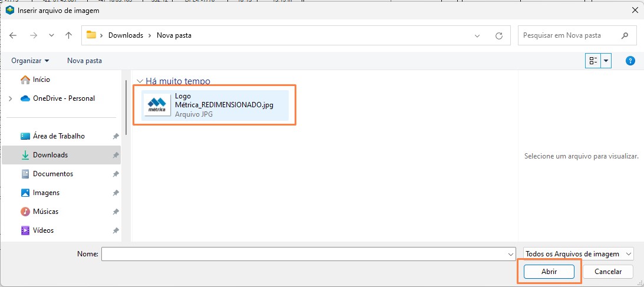644x287 pixels.
Task: Open the help question mark icon
Action: 630,61
